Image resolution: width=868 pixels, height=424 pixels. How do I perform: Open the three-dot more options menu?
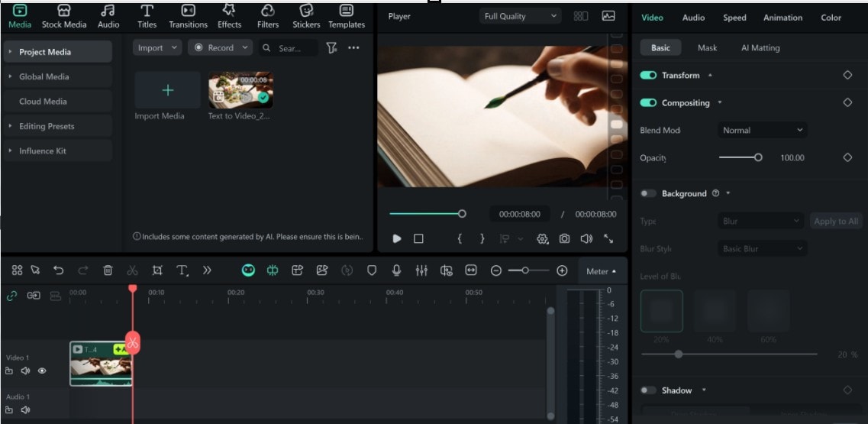tap(353, 47)
